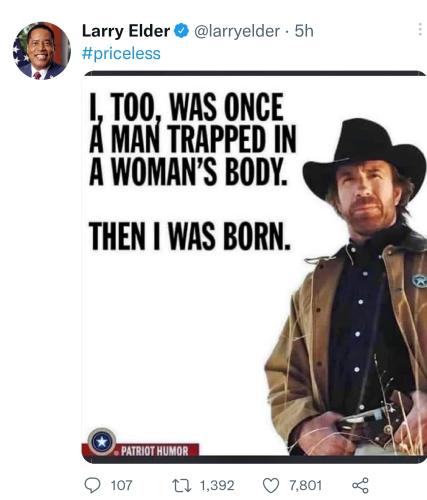This screenshot has width=427, height=500.
Task: Click the 'I, TOO, WAS ONCE' headline text
Action: tap(187, 107)
